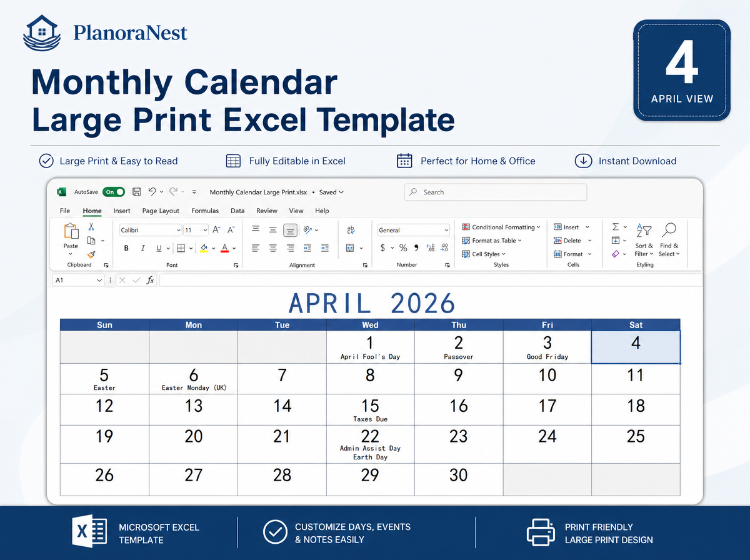Apply Comma Style number format
The height and width of the screenshot is (560, 750).
coord(416,249)
